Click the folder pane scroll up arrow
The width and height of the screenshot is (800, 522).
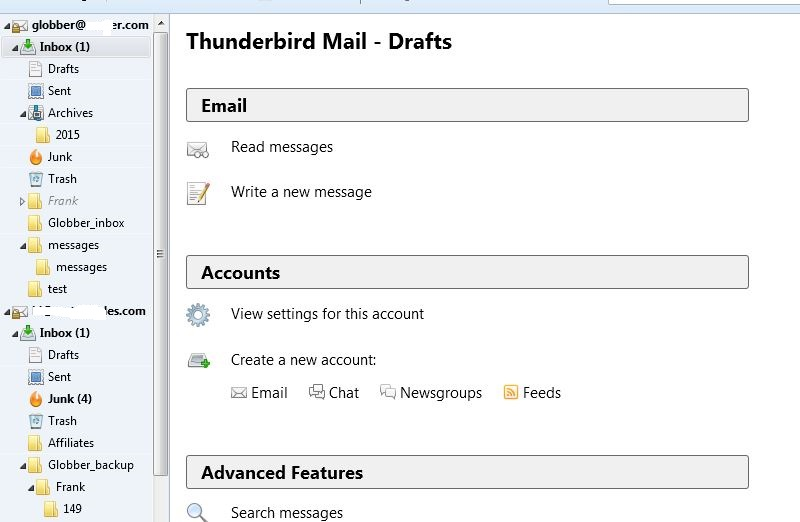[x=161, y=23]
